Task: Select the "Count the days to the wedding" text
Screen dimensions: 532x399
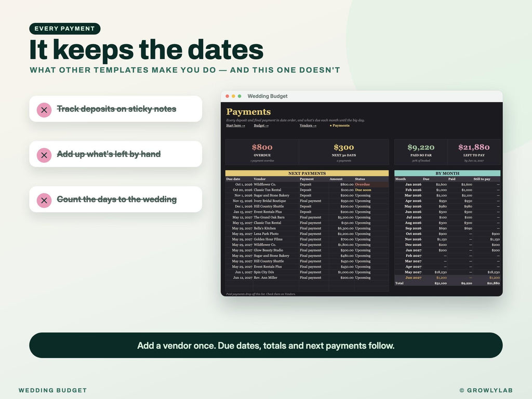Action: [x=117, y=199]
